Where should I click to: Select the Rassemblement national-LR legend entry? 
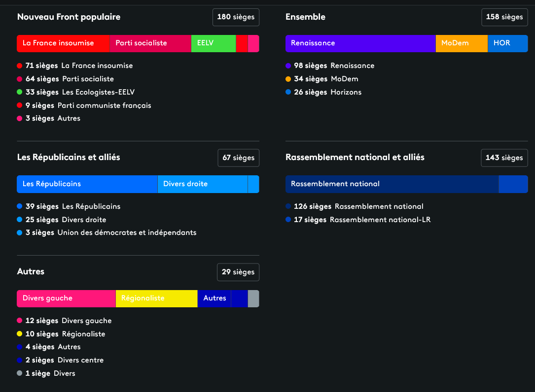tap(362, 220)
